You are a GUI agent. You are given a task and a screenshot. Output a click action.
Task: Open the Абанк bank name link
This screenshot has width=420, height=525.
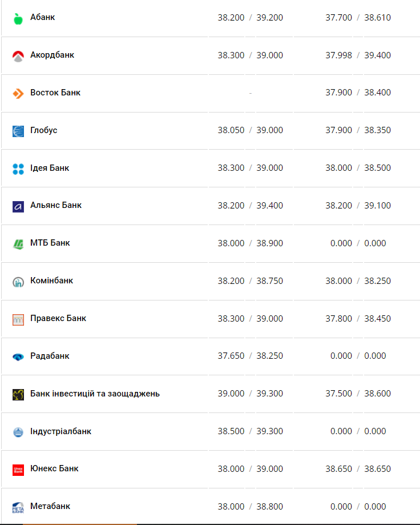(x=43, y=17)
